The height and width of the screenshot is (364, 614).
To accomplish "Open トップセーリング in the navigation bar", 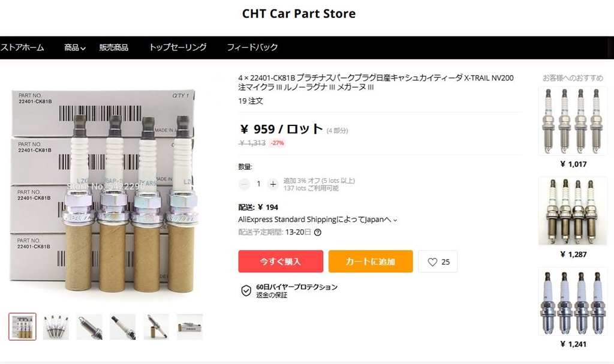I will point(177,47).
